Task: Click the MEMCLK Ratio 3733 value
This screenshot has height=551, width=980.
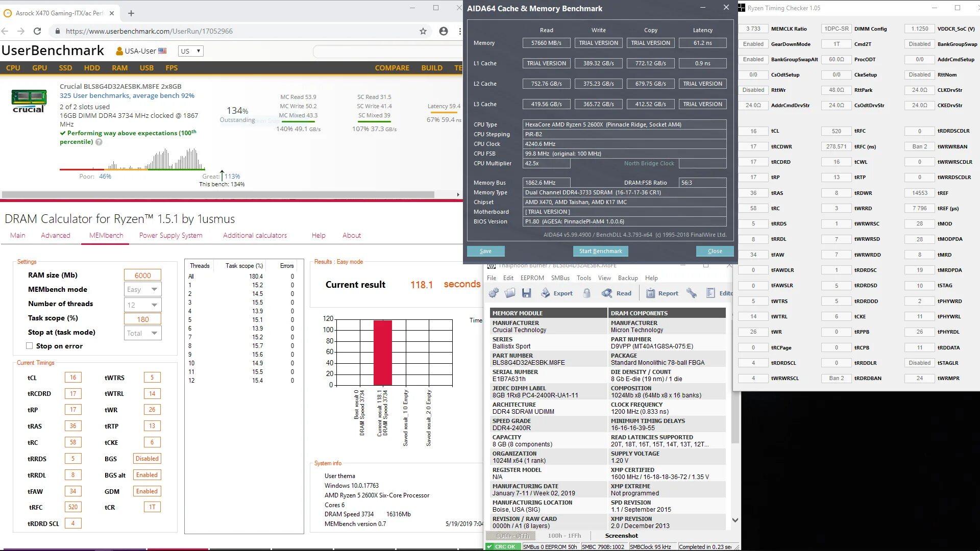Action: point(753,29)
